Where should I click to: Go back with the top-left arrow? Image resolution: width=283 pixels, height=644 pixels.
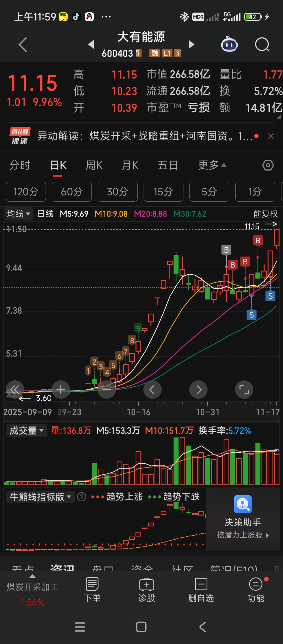pyautogui.click(x=23, y=45)
